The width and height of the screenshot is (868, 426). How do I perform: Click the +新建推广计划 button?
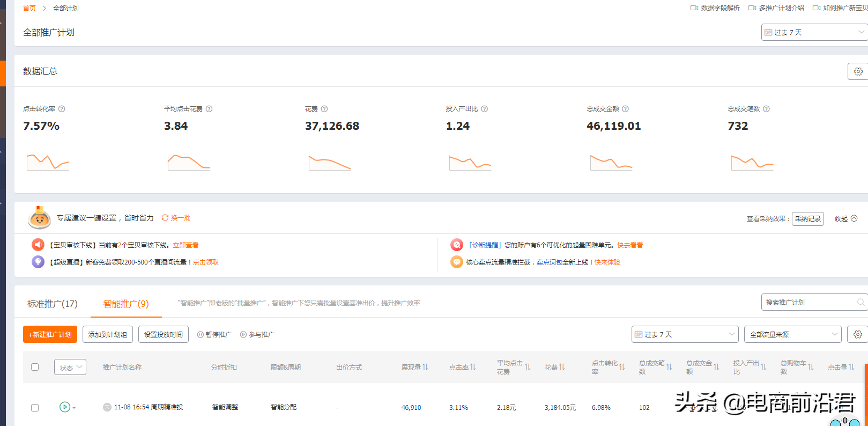coord(50,334)
